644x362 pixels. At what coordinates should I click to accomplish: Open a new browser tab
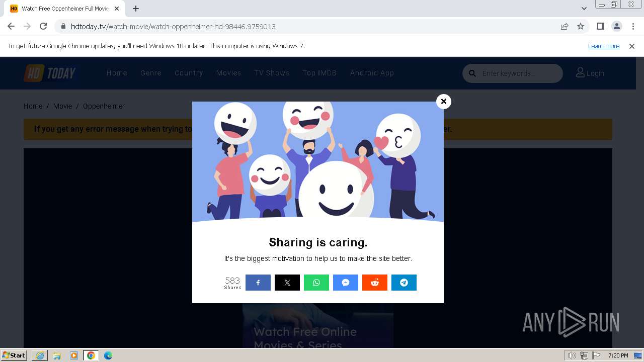[x=136, y=9]
